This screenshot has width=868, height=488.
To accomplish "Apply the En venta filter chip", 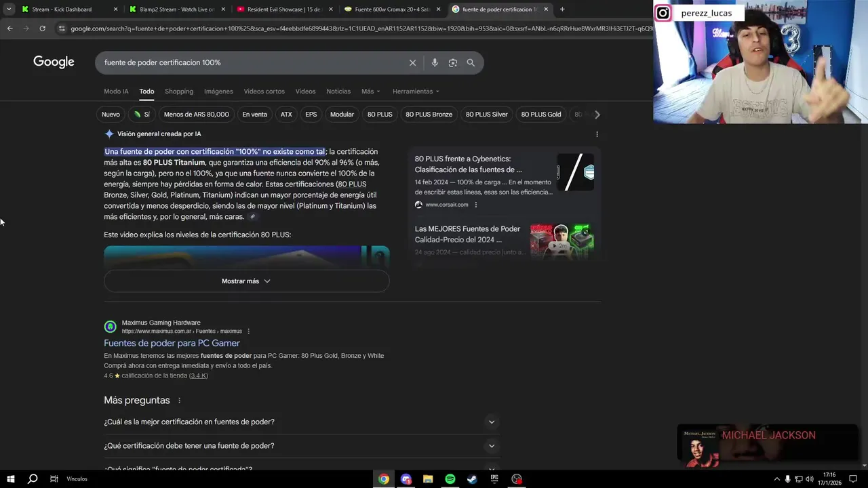I will (x=254, y=115).
